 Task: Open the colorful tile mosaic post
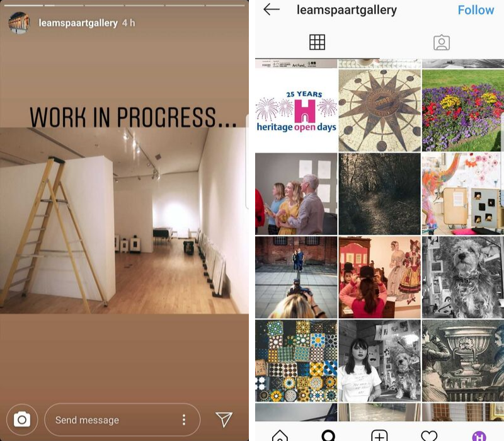coord(296,360)
